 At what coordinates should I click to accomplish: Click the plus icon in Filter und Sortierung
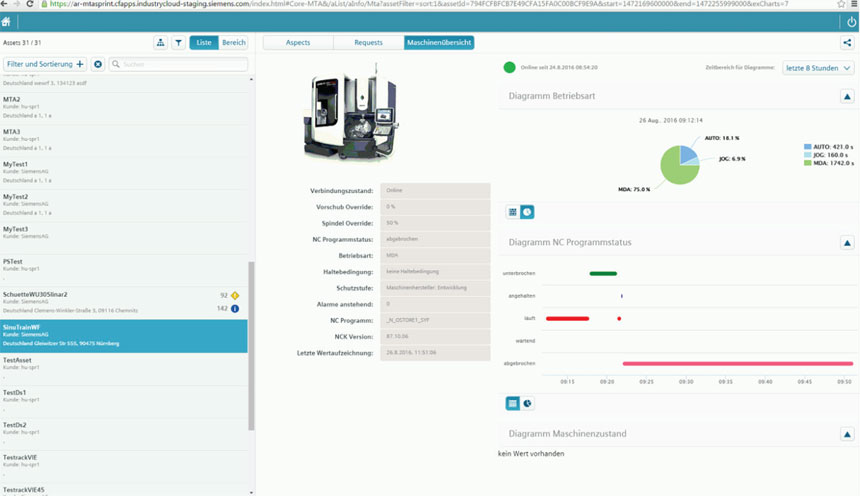click(x=80, y=64)
